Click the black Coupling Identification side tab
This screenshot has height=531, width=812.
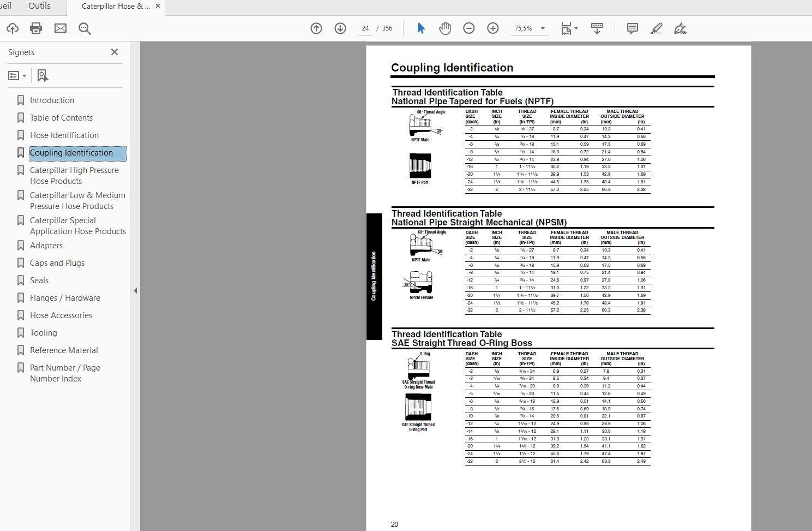click(374, 276)
